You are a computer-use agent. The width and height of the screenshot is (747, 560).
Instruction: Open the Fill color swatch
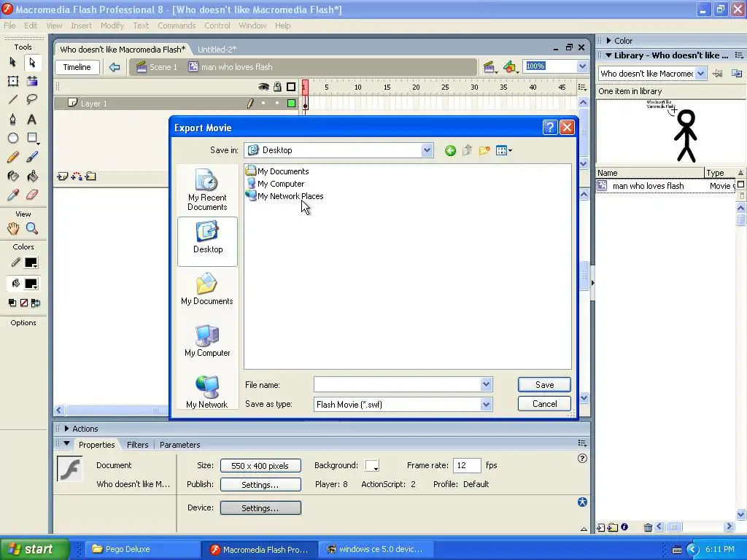(x=31, y=284)
